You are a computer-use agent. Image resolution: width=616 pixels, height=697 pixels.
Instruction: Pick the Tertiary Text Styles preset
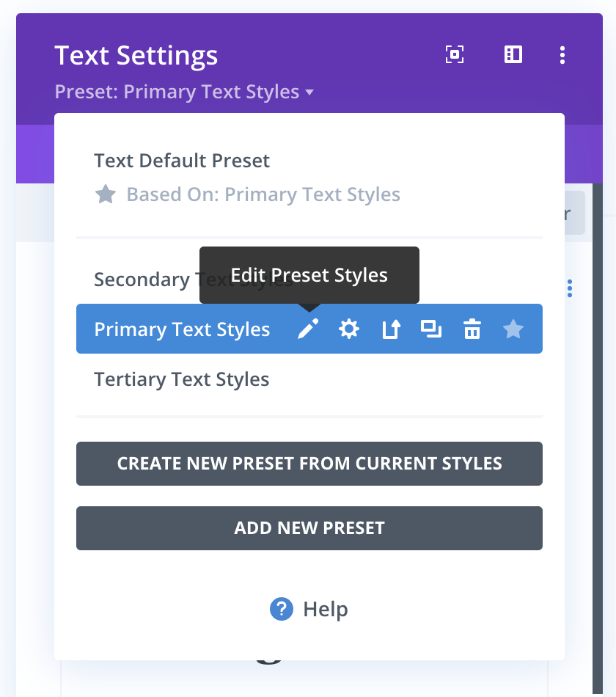(182, 379)
